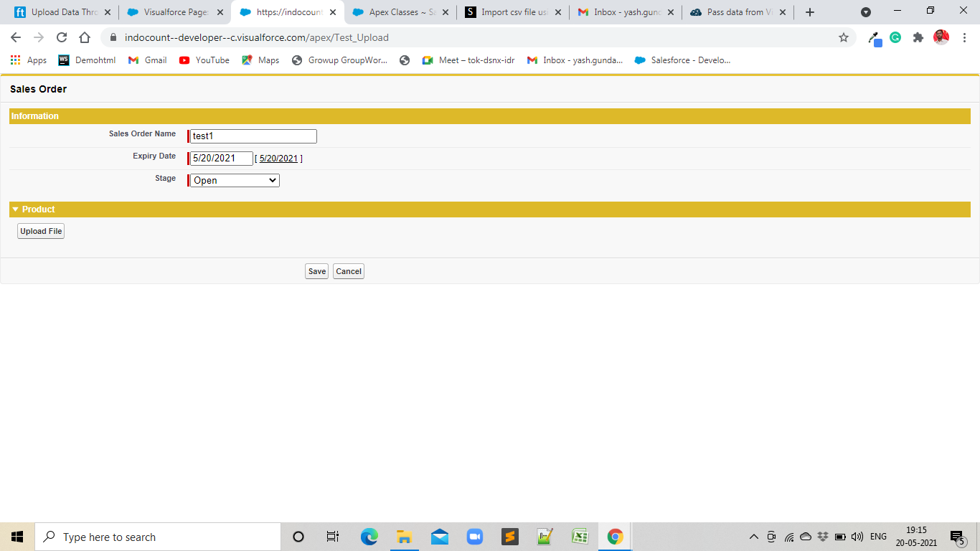Close the Visualforce Page tab

point(220,12)
